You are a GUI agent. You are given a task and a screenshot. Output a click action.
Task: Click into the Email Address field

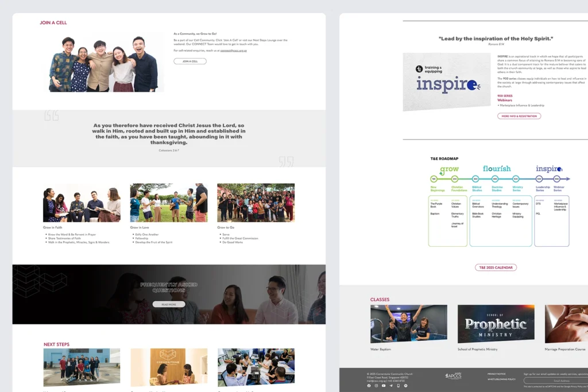555,381
